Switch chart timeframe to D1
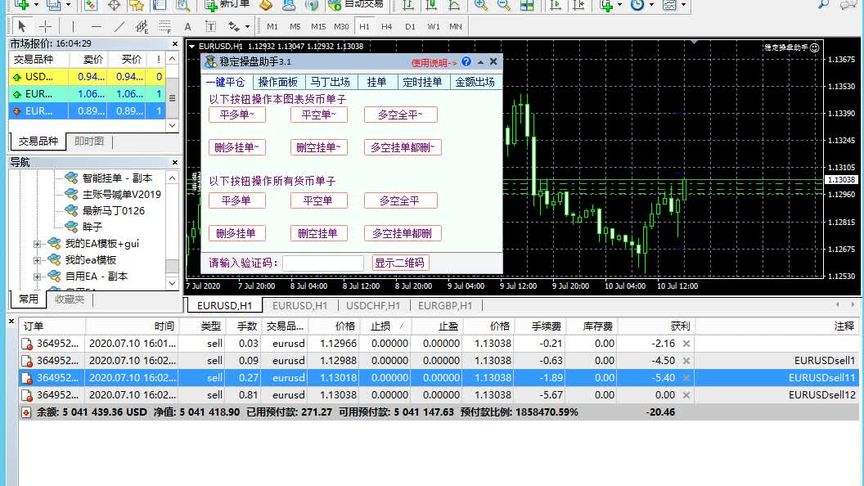 (x=410, y=26)
